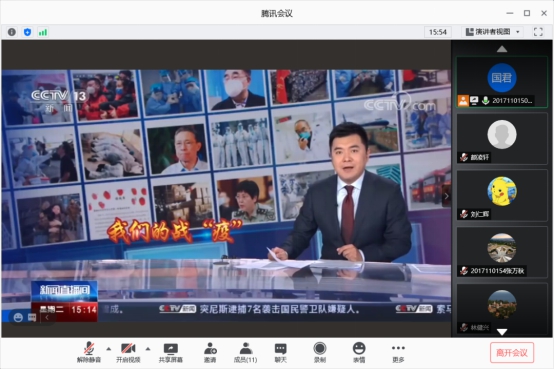Open the meeting info icon
This screenshot has height=370, width=554.
(12, 32)
